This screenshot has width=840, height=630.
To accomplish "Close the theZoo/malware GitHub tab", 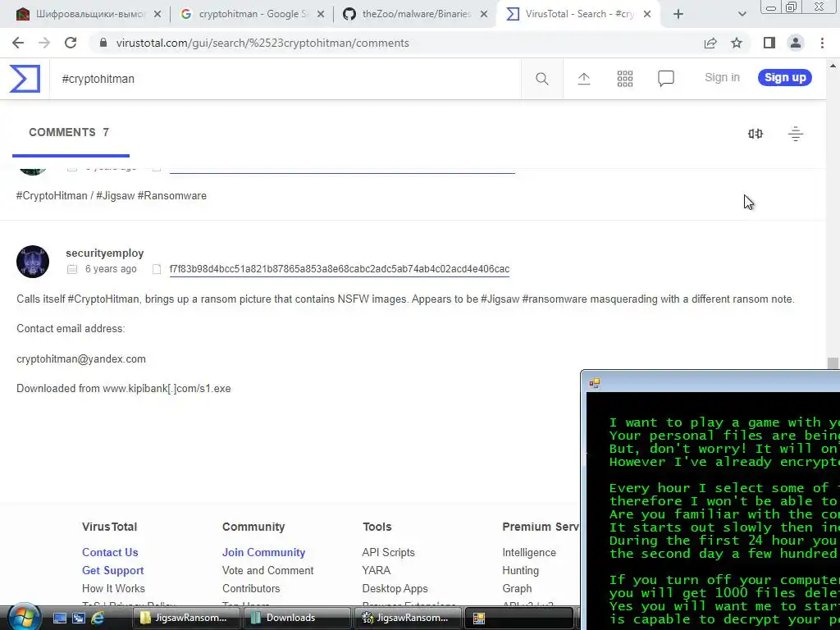I will (x=484, y=15).
